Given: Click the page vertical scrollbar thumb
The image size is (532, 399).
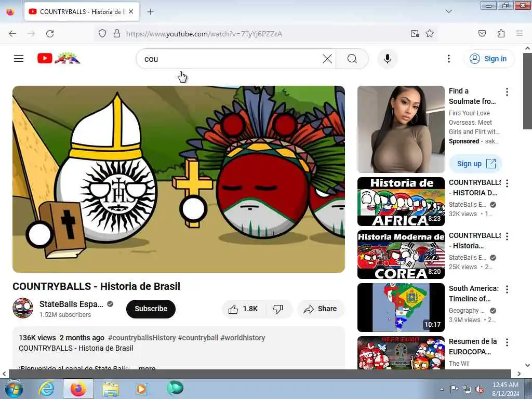Looking at the screenshot, I should (527, 91).
